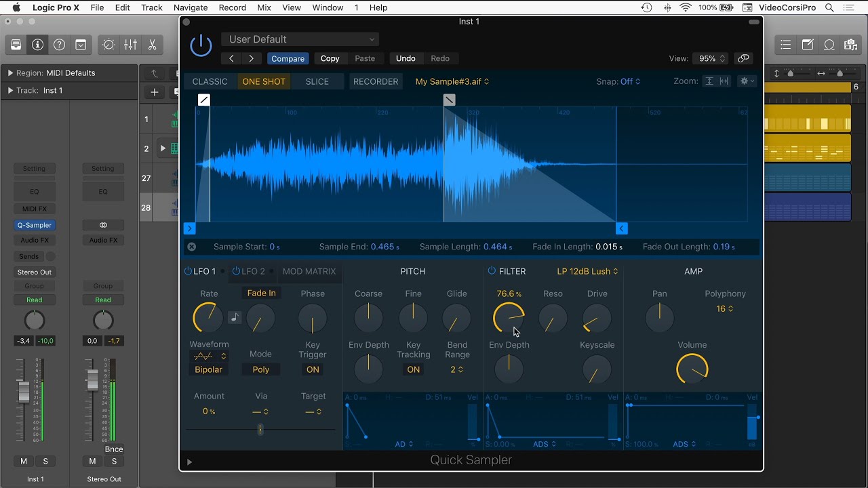Screen dimensions: 868x488
Task: Open the LFO waveform selector
Action: (x=209, y=356)
